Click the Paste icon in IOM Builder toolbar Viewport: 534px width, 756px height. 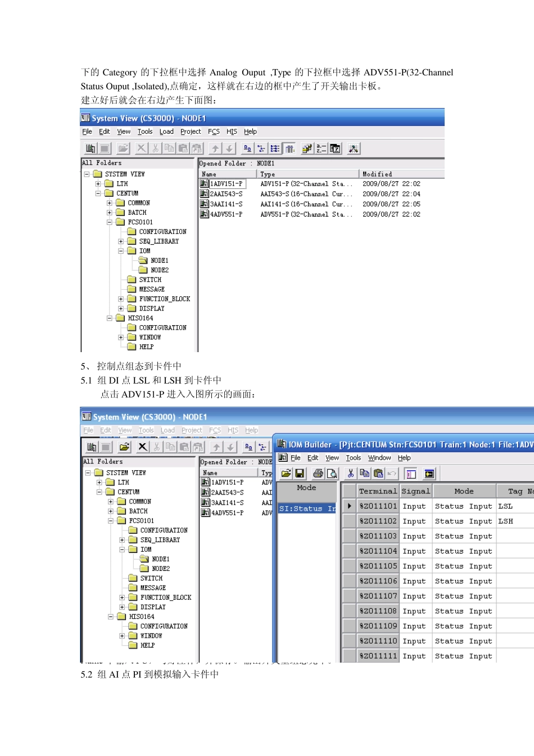pos(378,474)
